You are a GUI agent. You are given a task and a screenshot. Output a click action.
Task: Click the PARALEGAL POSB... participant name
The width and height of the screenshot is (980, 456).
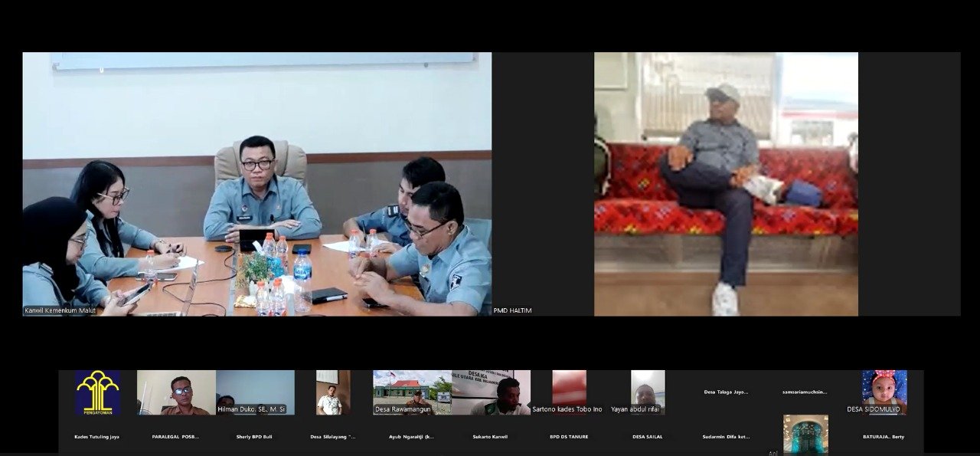click(175, 437)
